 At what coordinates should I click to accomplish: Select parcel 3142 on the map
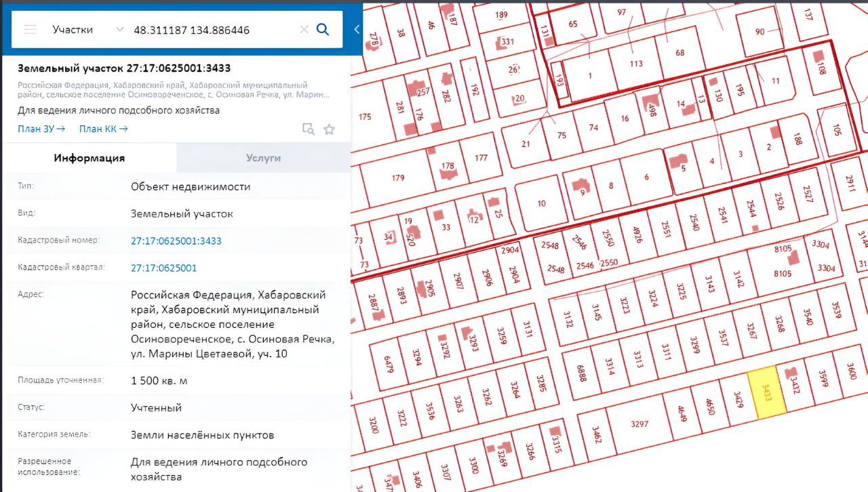[x=738, y=279]
